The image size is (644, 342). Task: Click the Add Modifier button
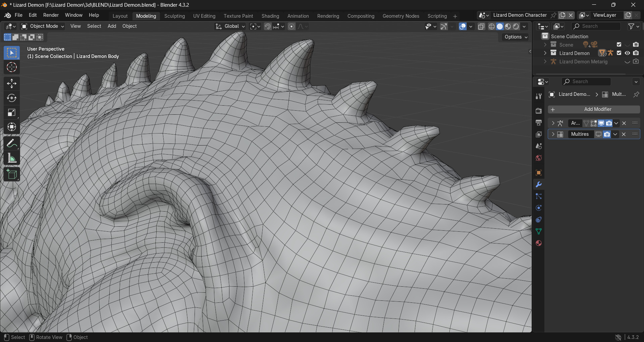click(594, 109)
